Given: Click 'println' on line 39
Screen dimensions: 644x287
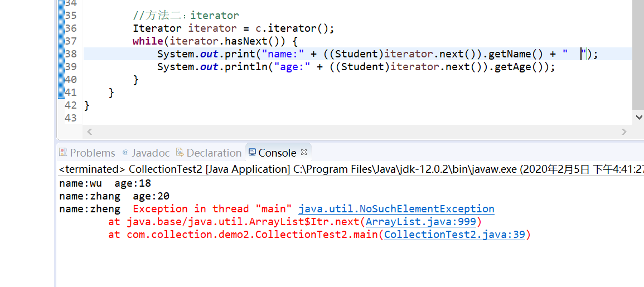Looking at the screenshot, I should [x=246, y=66].
